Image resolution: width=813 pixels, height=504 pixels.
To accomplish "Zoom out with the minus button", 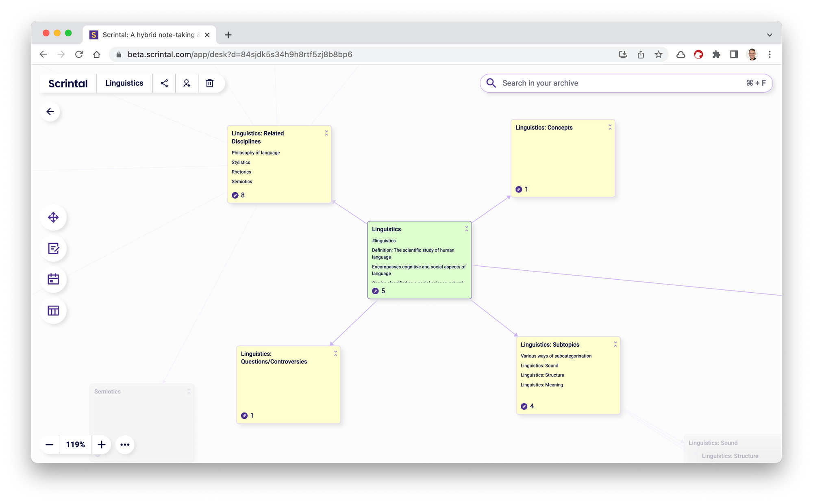I will point(50,445).
